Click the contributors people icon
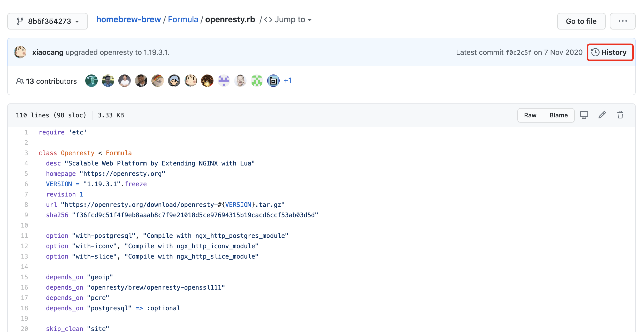The width and height of the screenshot is (644, 332). 20,81
